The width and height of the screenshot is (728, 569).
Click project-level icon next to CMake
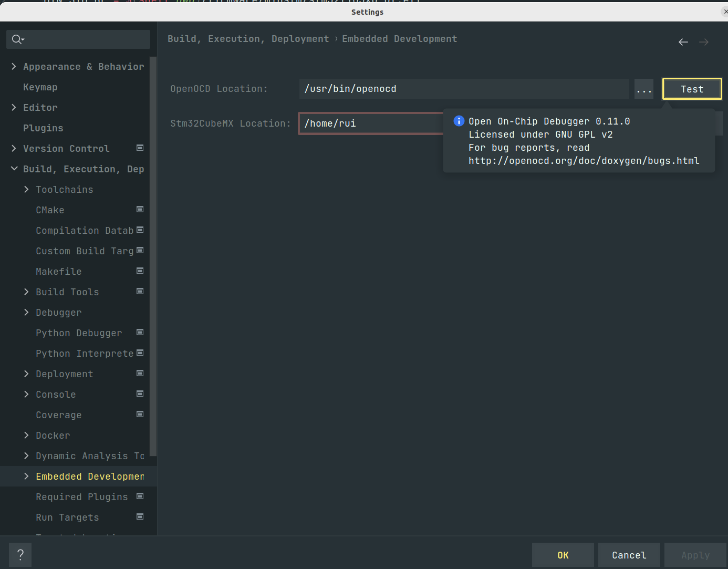(140, 210)
